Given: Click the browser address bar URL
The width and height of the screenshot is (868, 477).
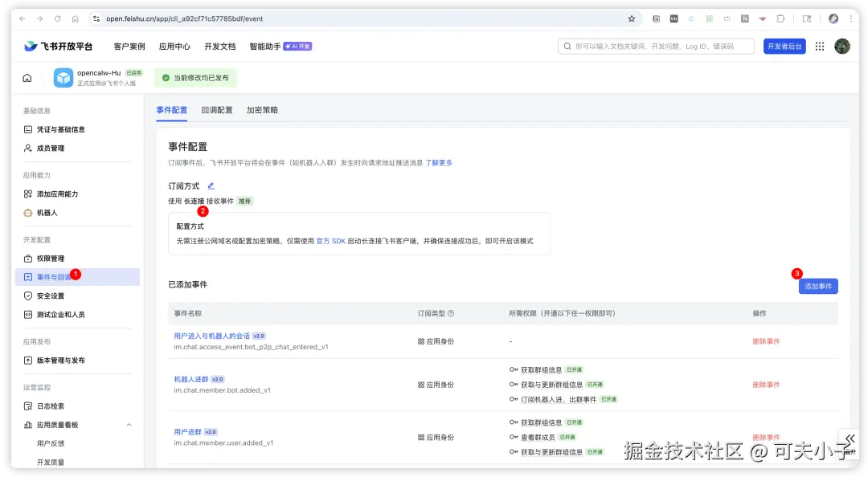Looking at the screenshot, I should [x=184, y=18].
